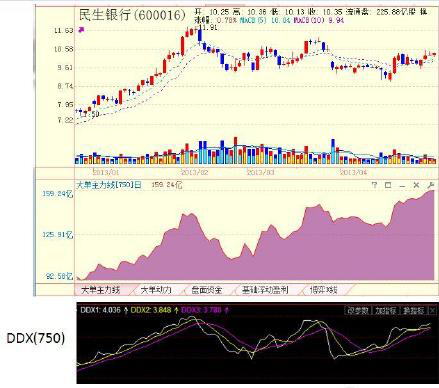This screenshot has height=388, width=439.
Task: Switch to the 大单主力线 tab
Action: [x=100, y=290]
